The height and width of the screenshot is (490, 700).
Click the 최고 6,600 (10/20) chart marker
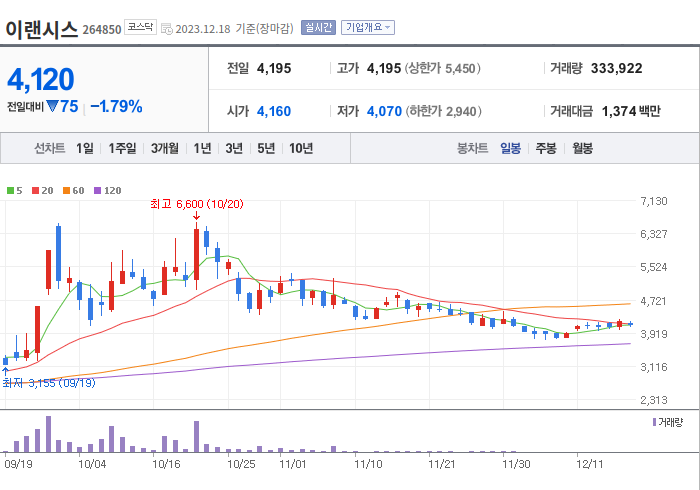196,204
